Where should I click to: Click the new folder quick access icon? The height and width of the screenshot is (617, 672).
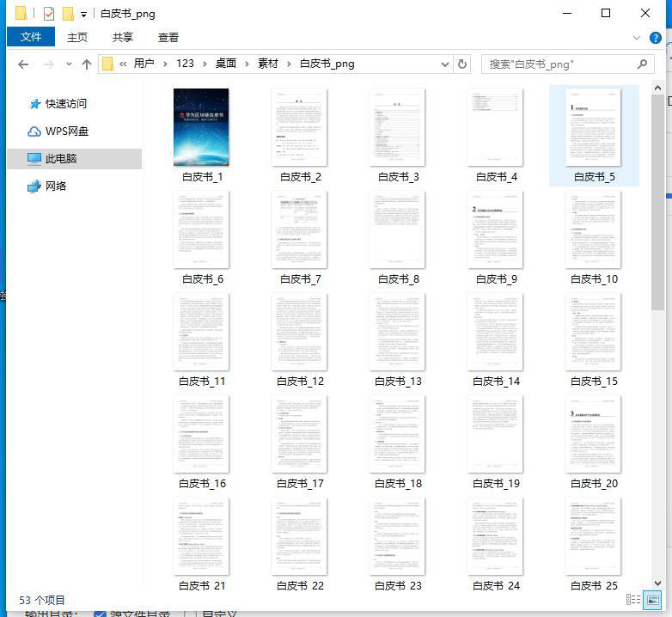68,14
